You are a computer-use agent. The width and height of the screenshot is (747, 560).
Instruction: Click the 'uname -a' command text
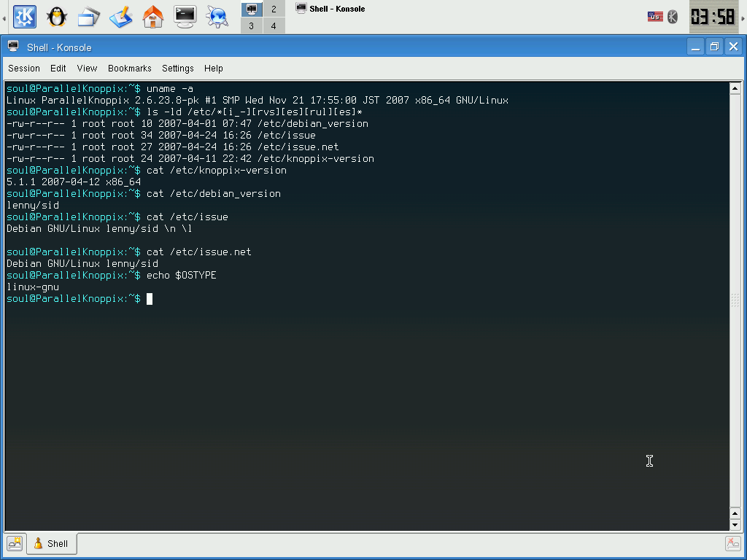(169, 88)
